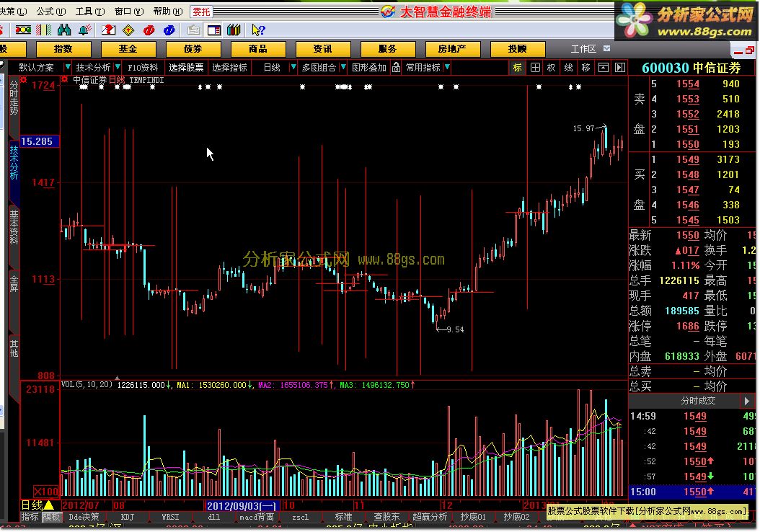Click the 2012/09/03 date marker
The width and height of the screenshot is (760, 532).
(x=242, y=506)
